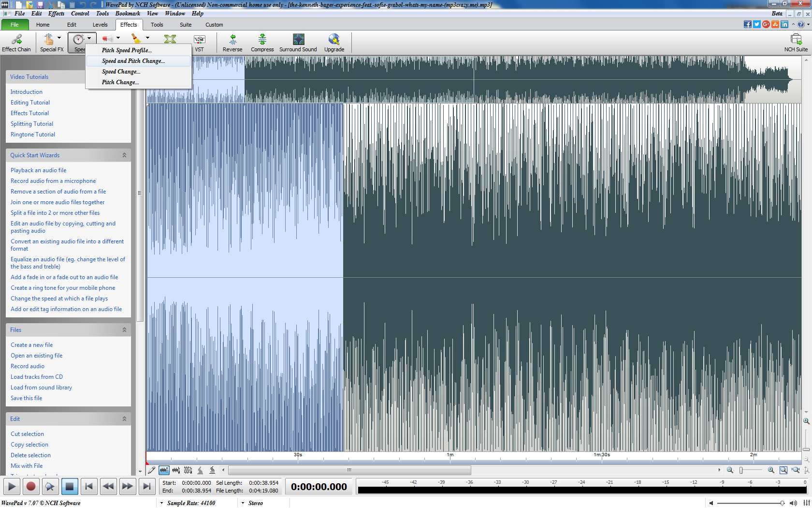Toggle the second spectral view button

212,470
